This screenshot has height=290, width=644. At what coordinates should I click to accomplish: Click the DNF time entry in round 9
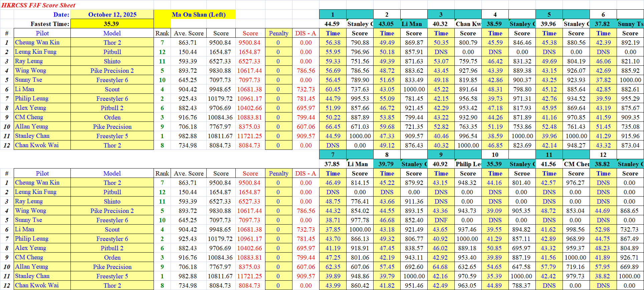(x=441, y=220)
